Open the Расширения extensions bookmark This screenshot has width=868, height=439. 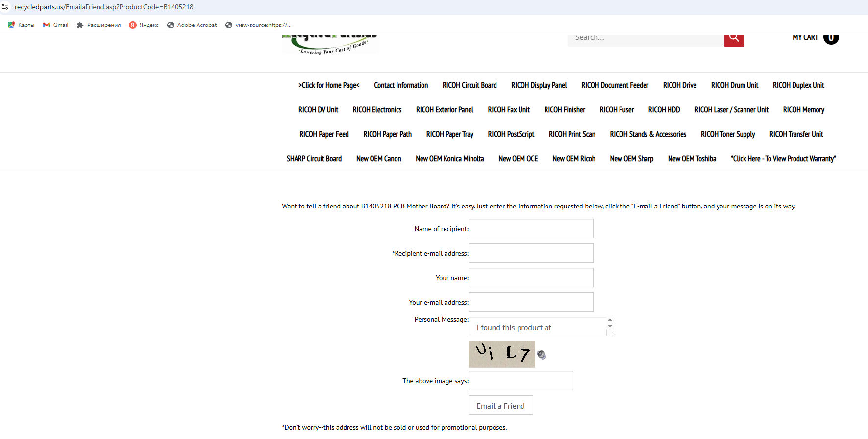pyautogui.click(x=99, y=25)
